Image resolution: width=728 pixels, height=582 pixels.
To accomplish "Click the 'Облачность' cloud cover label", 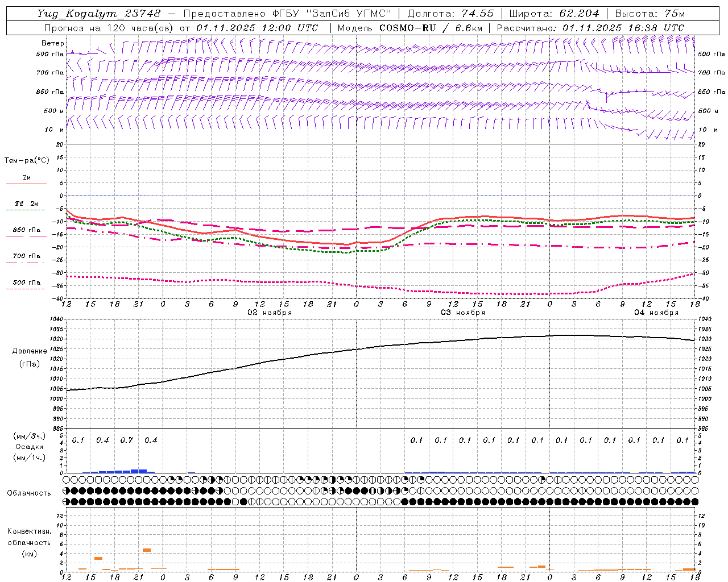I will pyautogui.click(x=29, y=493).
